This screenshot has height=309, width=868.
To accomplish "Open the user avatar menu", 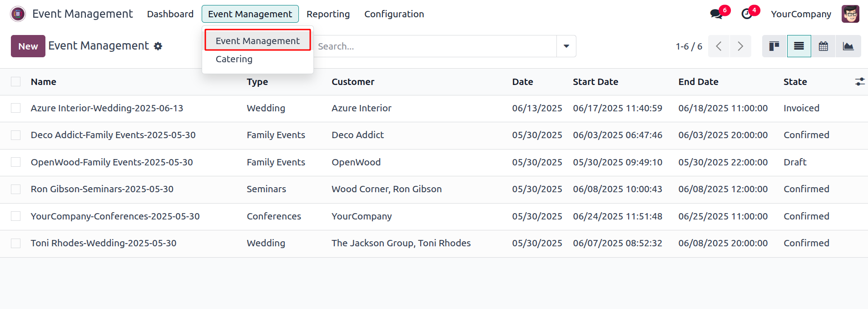I will [850, 14].
